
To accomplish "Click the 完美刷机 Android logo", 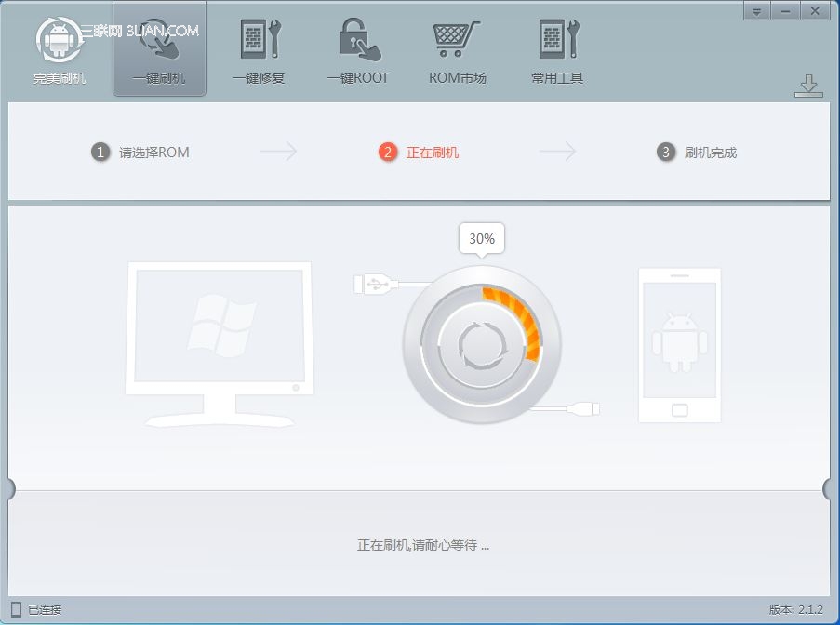I will (59, 50).
